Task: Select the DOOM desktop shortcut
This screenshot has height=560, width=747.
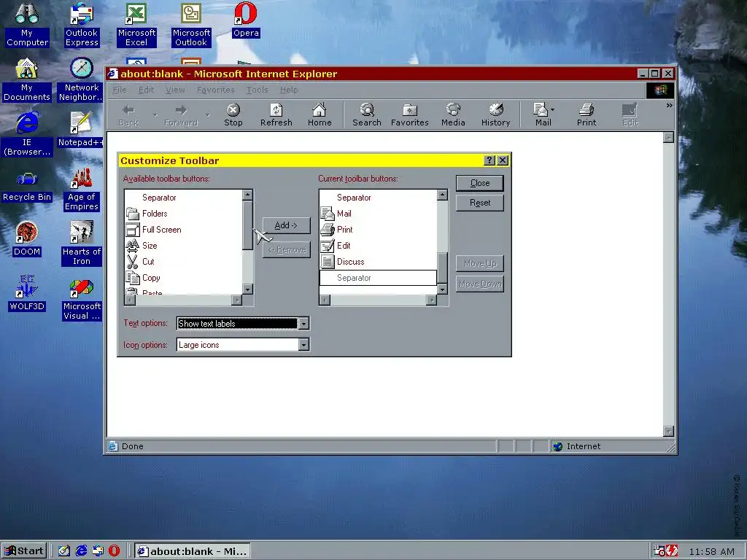Action: click(x=27, y=239)
